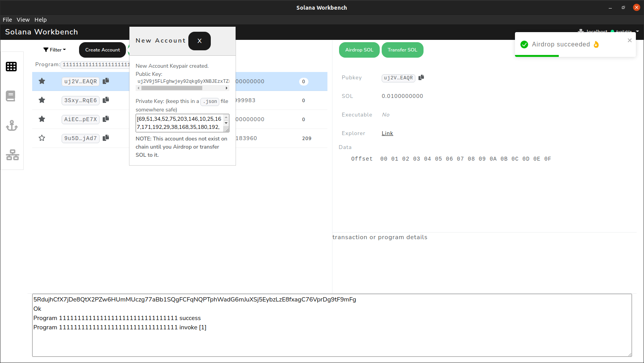Unstar the uj2V…EAQR account
644x363 pixels.
coord(42,81)
